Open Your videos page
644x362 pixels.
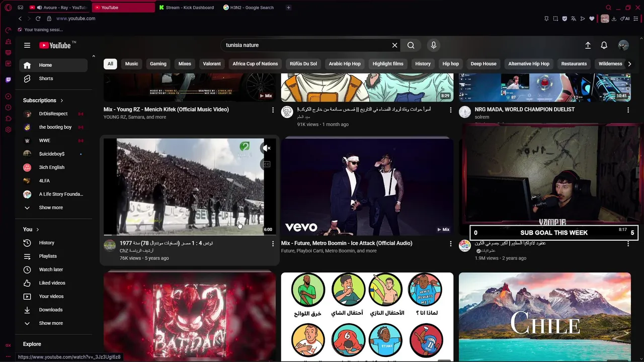click(53, 296)
